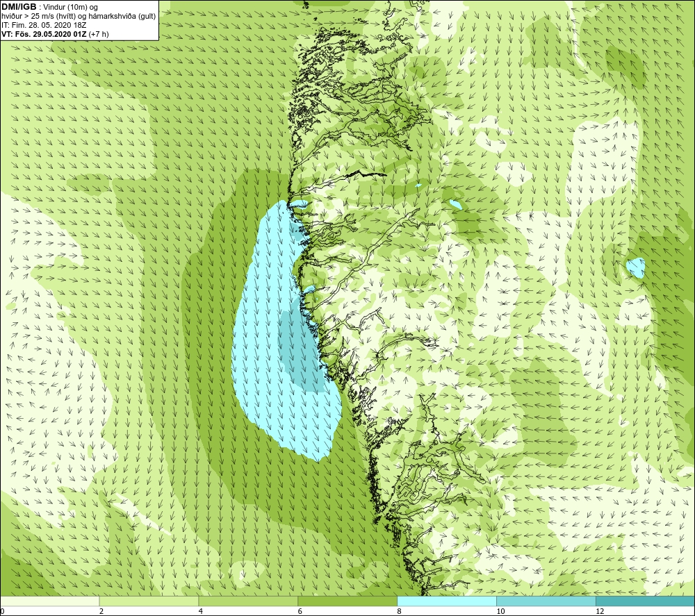
Task: Click legend scale label '10'
Action: tap(500, 611)
